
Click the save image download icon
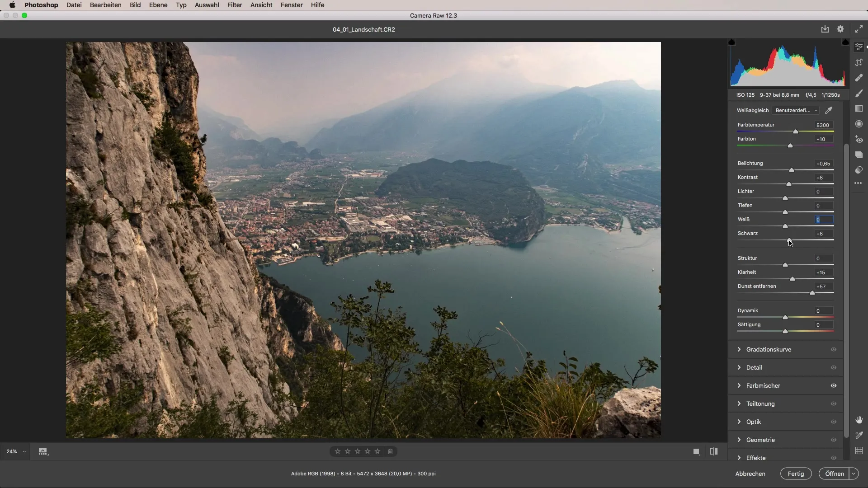825,29
